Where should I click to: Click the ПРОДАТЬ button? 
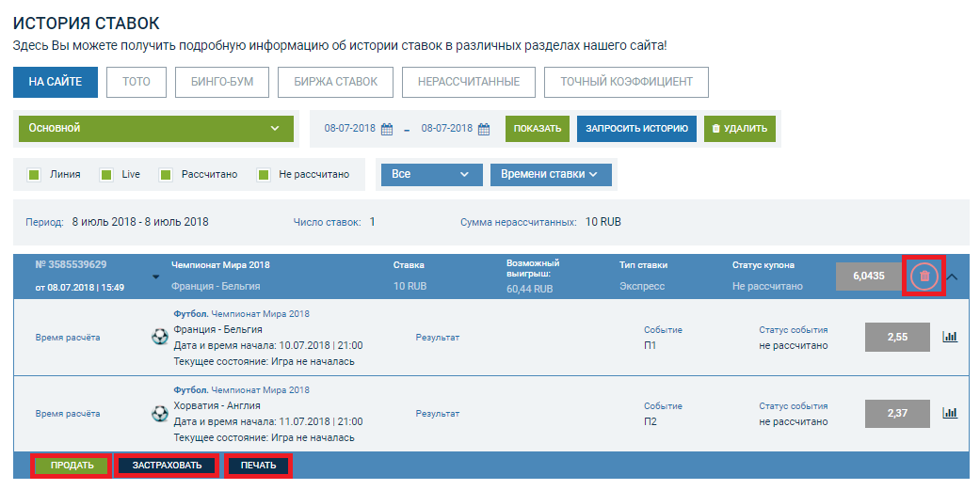click(x=72, y=466)
